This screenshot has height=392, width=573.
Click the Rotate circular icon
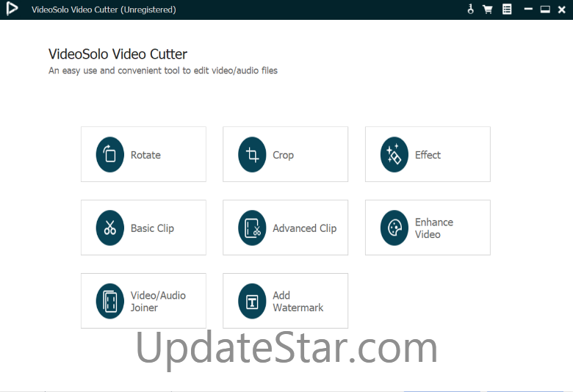[x=110, y=155]
